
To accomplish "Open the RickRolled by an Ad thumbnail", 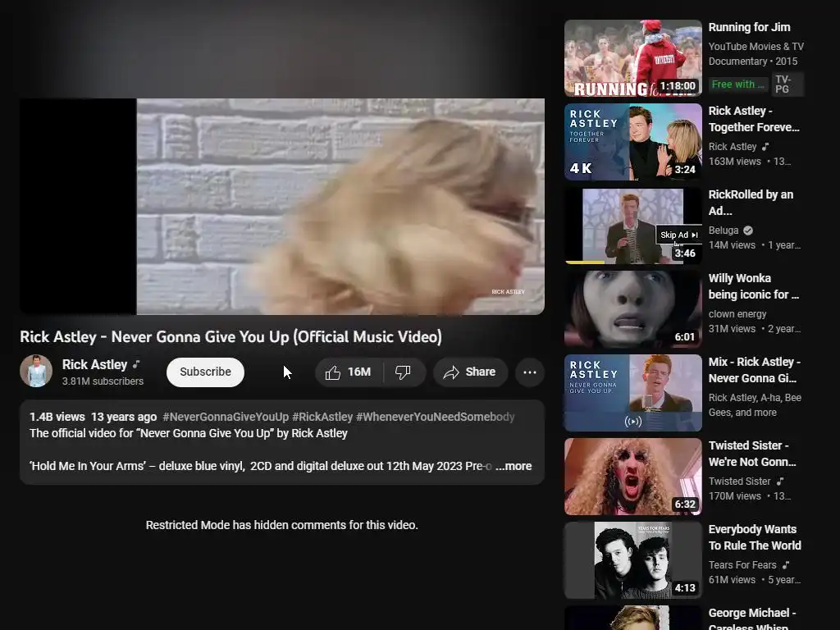I will 633,226.
